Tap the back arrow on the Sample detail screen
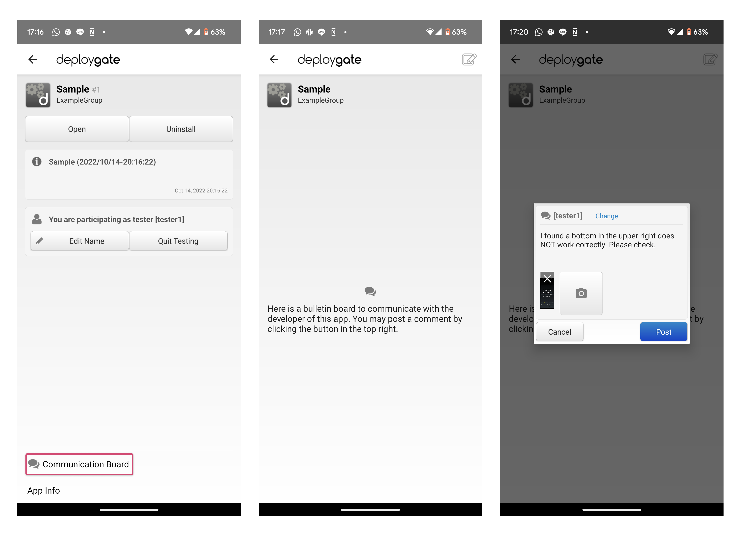Image resolution: width=756 pixels, height=542 pixels. point(33,59)
